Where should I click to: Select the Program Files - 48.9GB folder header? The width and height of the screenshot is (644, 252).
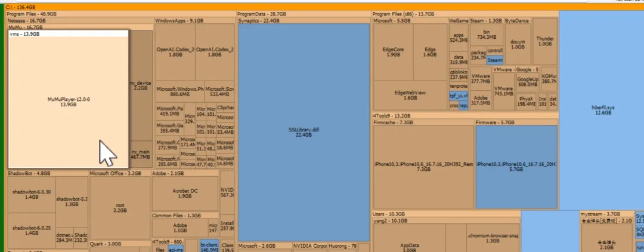tap(120, 14)
